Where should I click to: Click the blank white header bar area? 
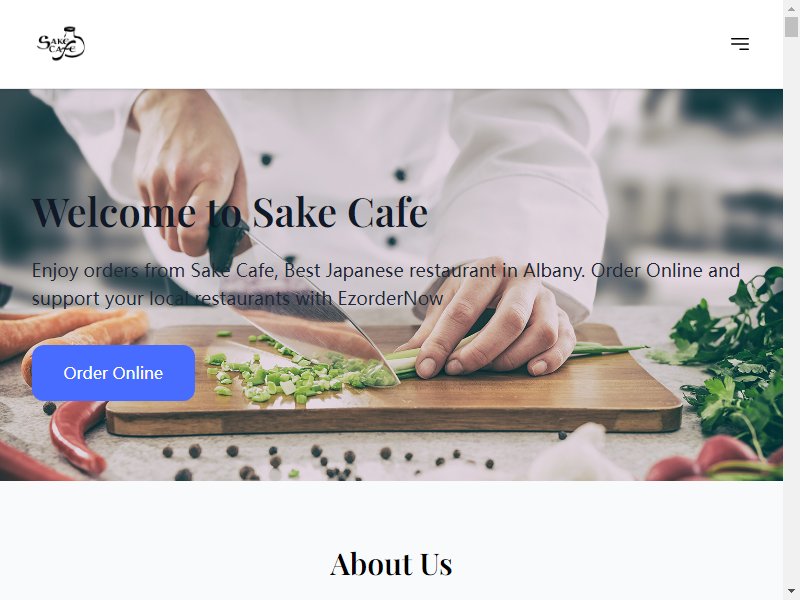(398, 44)
